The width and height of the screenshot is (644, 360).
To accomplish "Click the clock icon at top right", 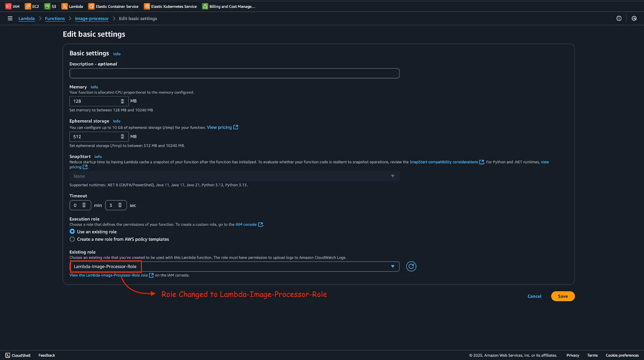I will coord(634,19).
